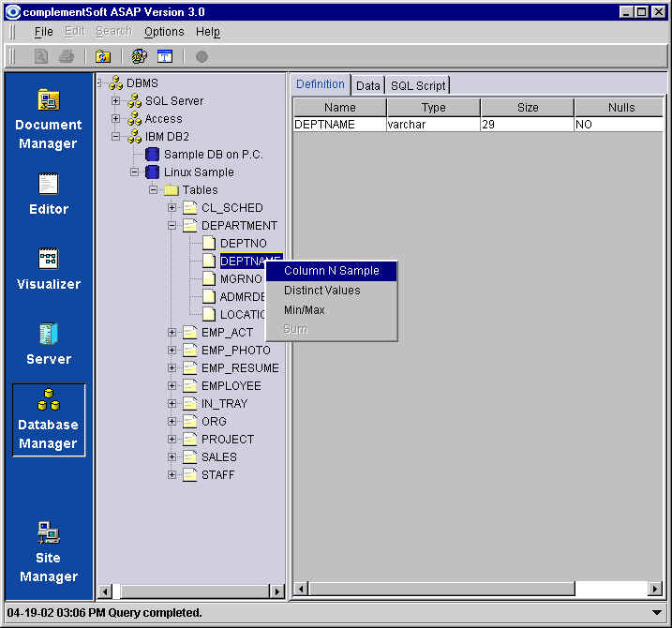Expand the CL_SCHED table
The height and width of the screenshot is (628, 672).
pos(172,207)
